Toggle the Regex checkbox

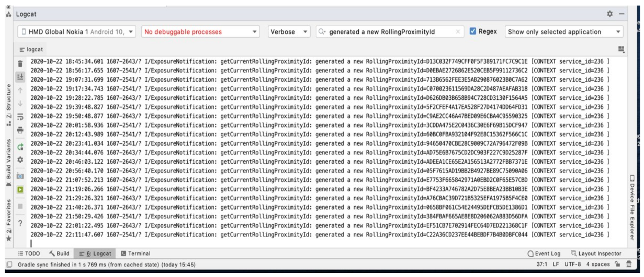[472, 31]
